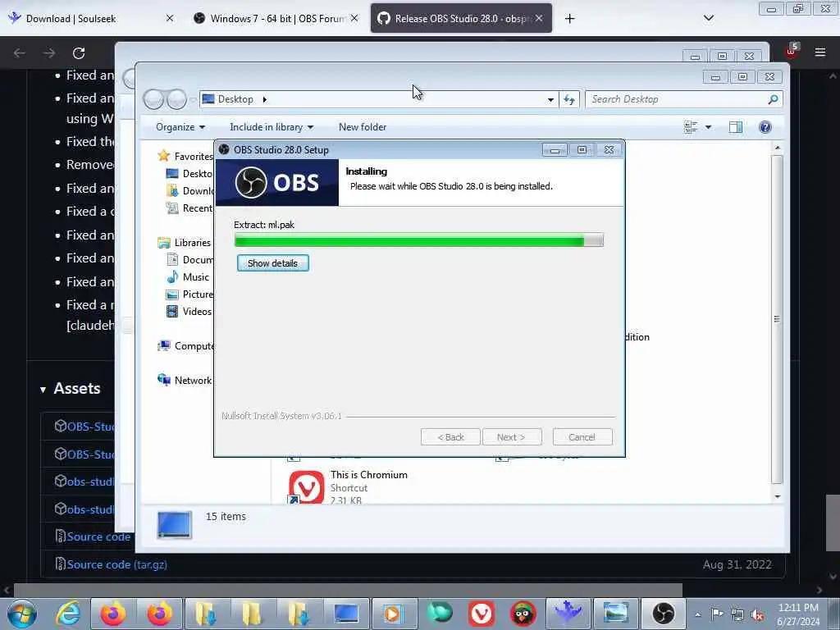Screen dimensions: 840x630
Task: Open the Organize menu in Explorer
Action: click(180, 127)
